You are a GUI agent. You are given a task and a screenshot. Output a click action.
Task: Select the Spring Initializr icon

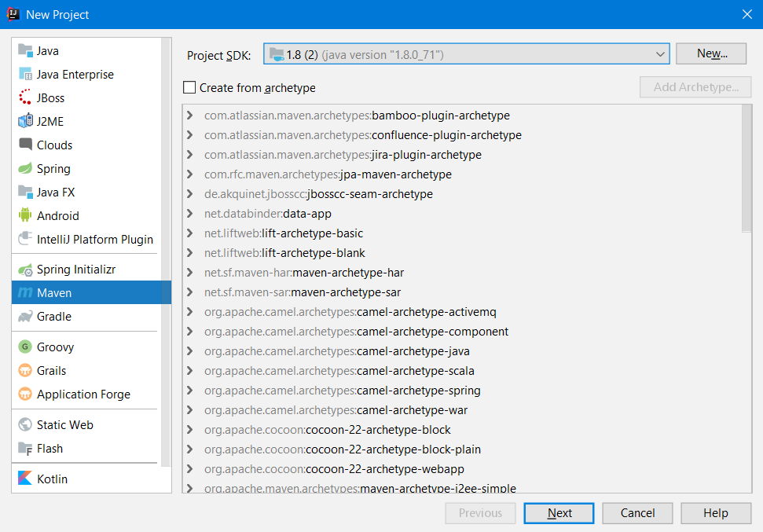click(x=24, y=270)
